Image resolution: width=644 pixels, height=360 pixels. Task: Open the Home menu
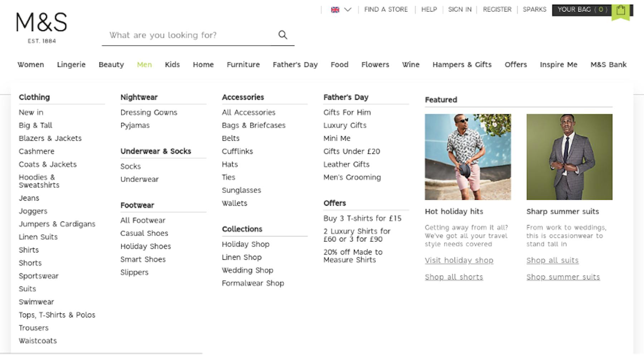pyautogui.click(x=203, y=65)
